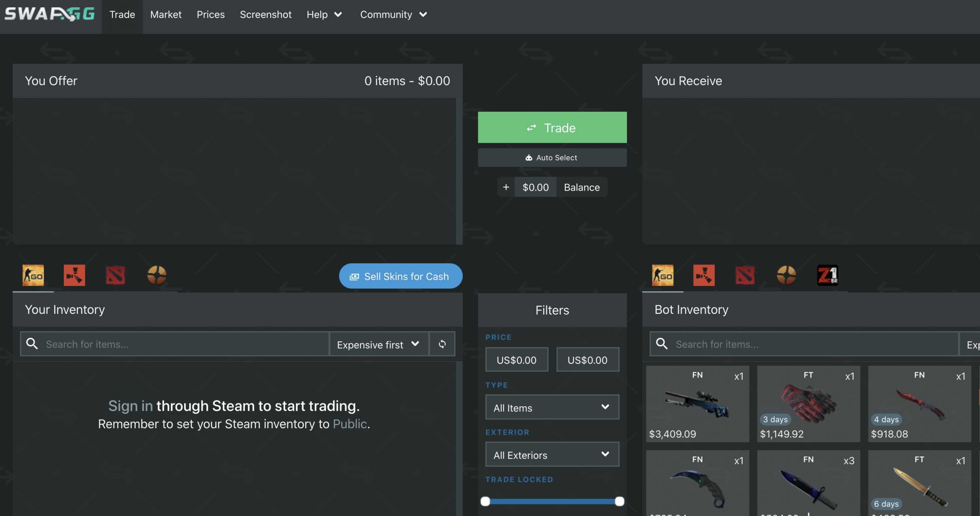Click the Sign in link
This screenshot has height=516, width=980.
[x=131, y=406]
